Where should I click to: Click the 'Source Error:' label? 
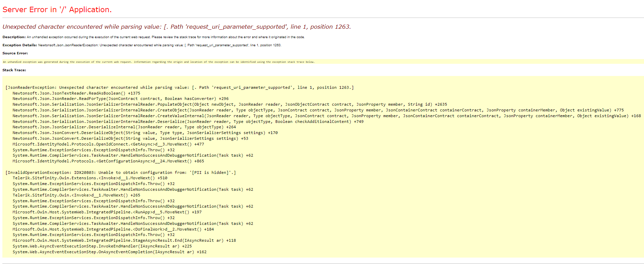tap(15, 53)
